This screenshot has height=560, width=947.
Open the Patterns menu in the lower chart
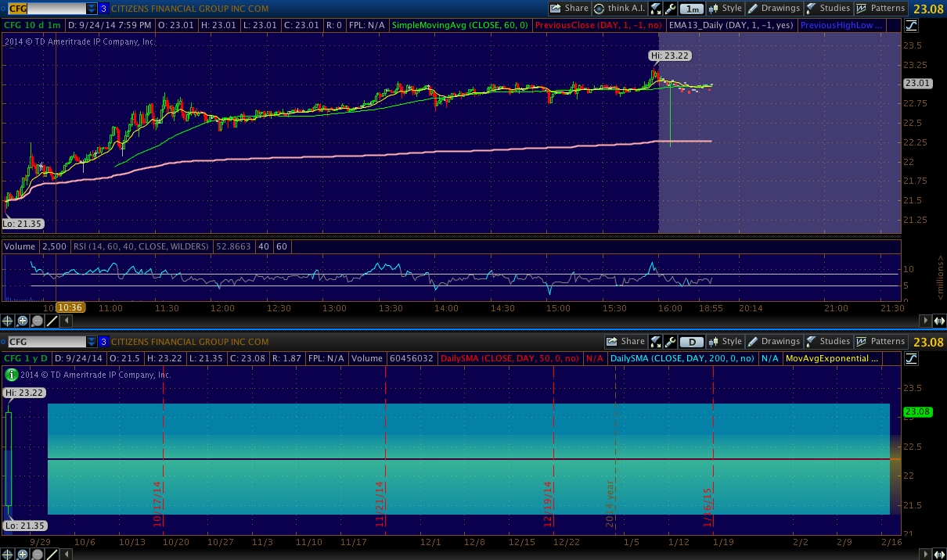880,342
